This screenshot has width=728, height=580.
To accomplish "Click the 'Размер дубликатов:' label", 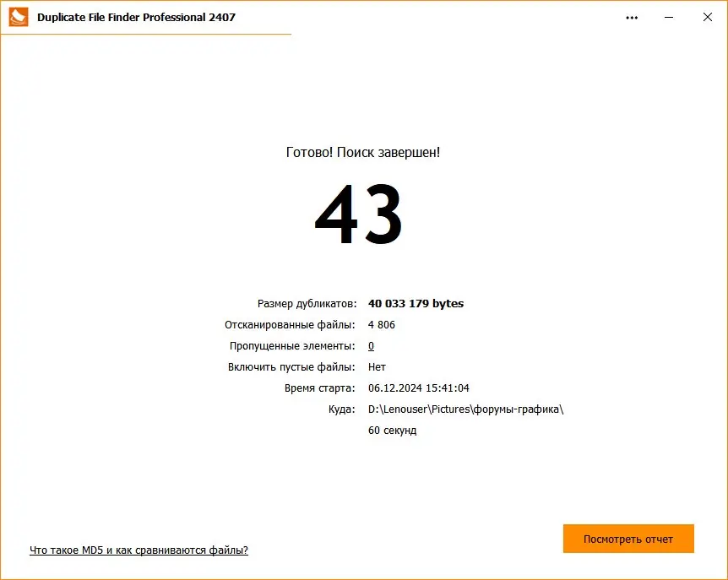I will [307, 304].
